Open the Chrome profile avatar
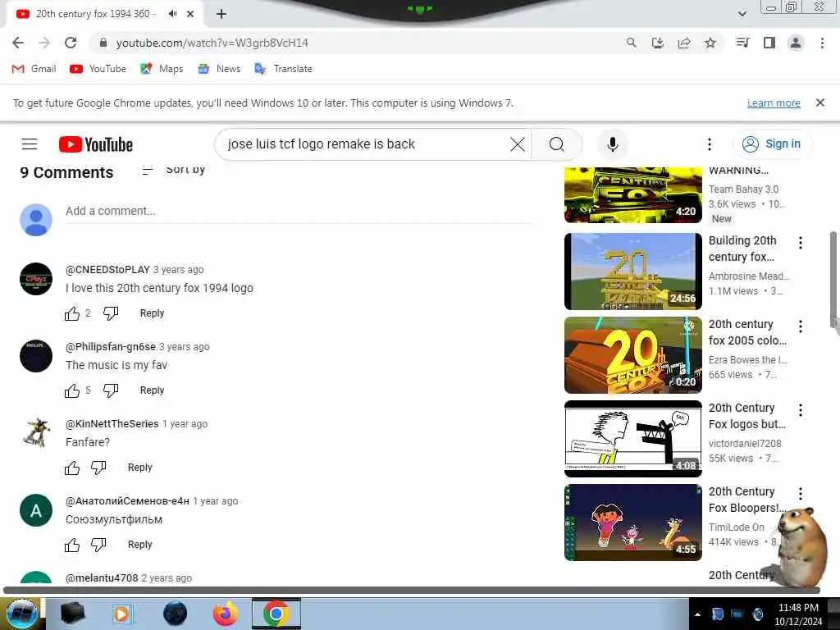 click(796, 43)
